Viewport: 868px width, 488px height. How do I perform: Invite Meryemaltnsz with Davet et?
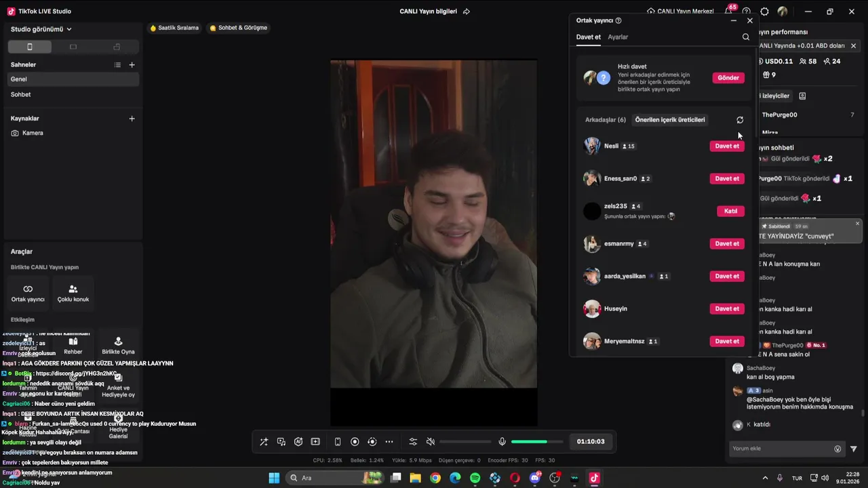click(727, 342)
